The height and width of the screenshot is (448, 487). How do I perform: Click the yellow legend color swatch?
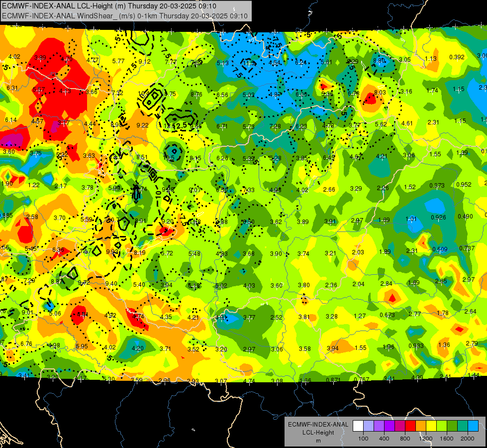click(x=431, y=426)
